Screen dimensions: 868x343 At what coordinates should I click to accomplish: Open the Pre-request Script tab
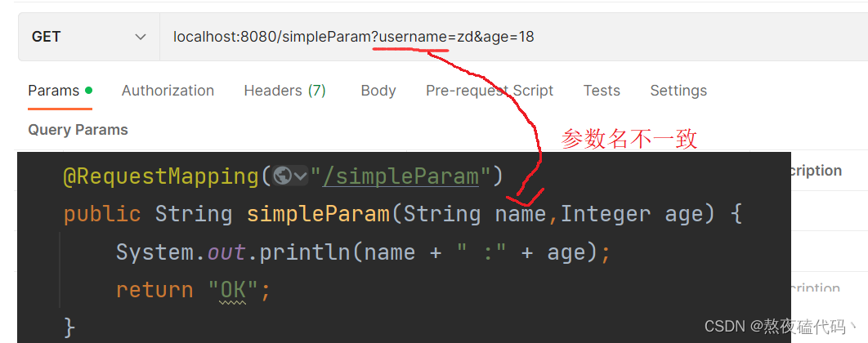click(x=490, y=91)
